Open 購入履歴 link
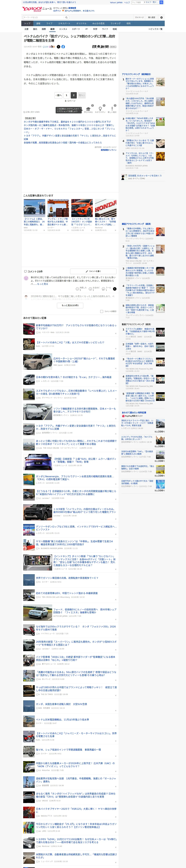Viewport: 186px width, 868px height. (152, 17)
